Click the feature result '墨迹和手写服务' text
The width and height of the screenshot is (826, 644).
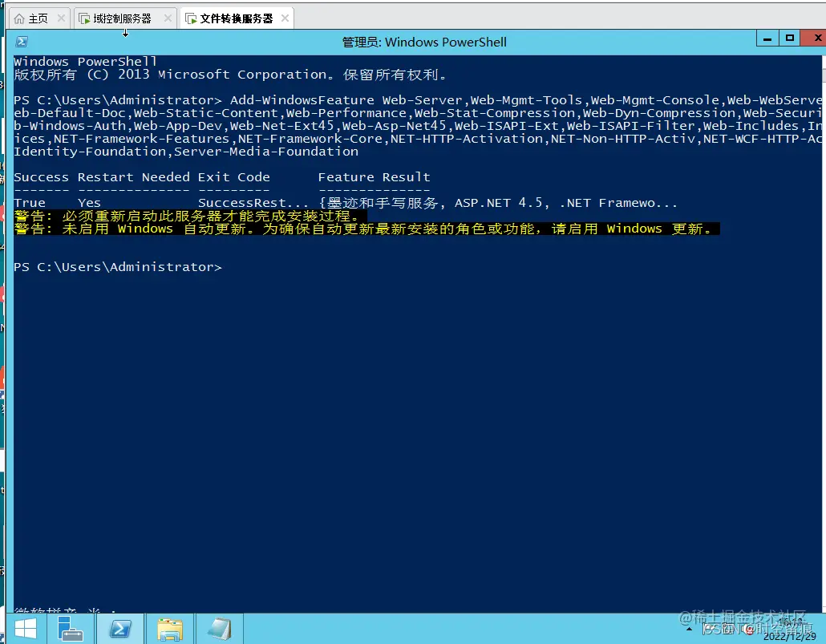(x=383, y=203)
